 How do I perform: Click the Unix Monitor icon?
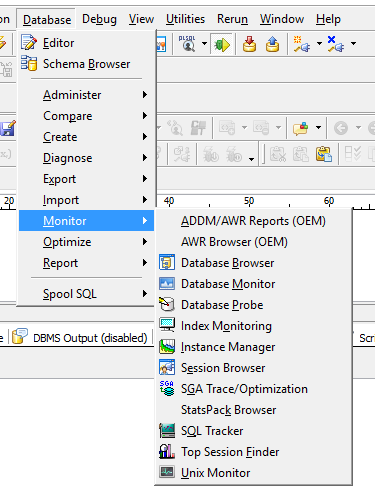tap(167, 472)
